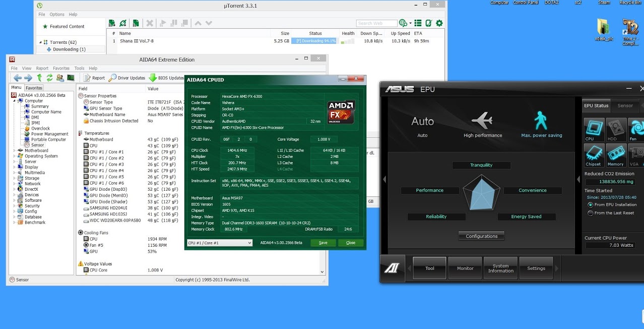Expand Benchmark node in AIDA64 tree
The width and height of the screenshot is (644, 329).
coord(15,223)
